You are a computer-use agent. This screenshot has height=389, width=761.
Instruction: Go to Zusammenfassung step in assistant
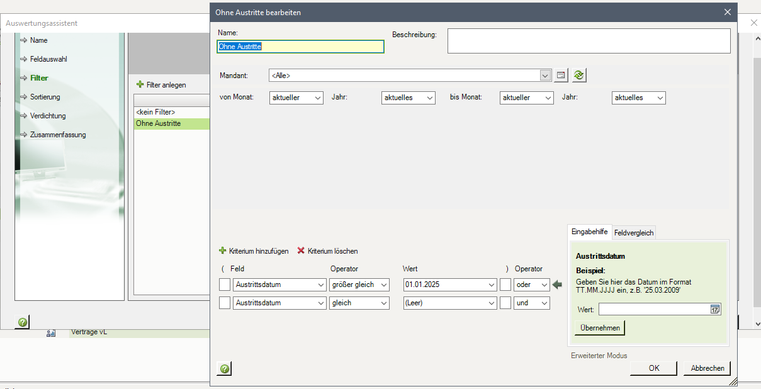pos(58,134)
